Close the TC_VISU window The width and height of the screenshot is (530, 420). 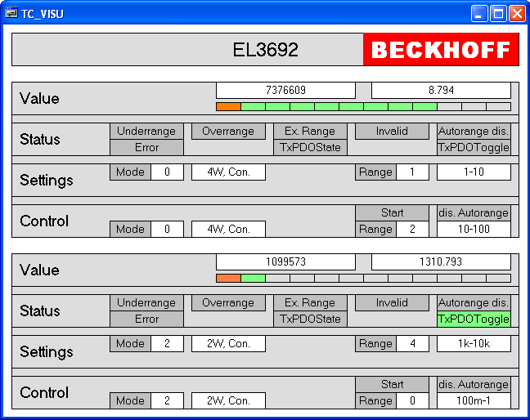click(x=517, y=14)
